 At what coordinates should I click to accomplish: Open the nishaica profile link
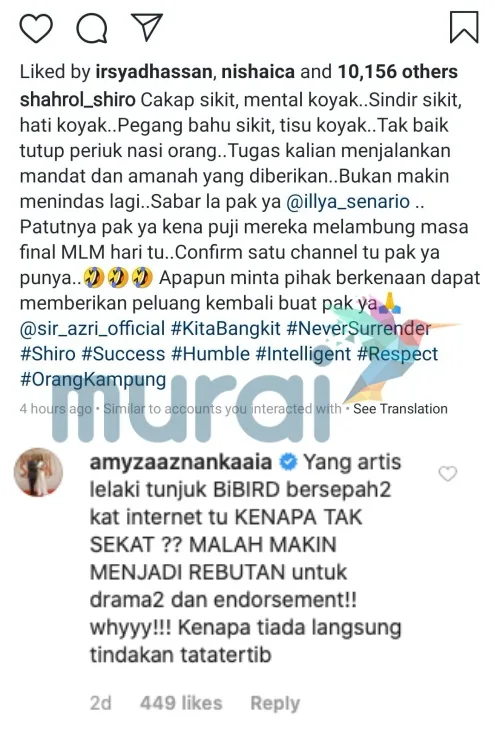[x=258, y=72]
